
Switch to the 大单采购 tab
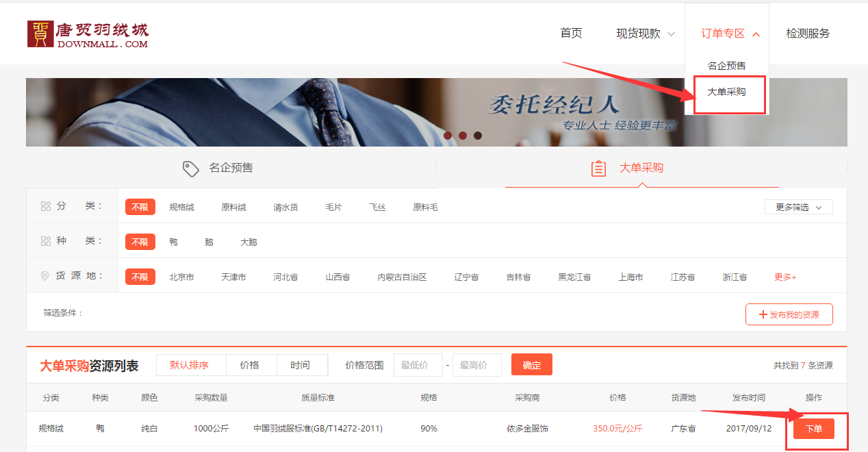pos(641,168)
